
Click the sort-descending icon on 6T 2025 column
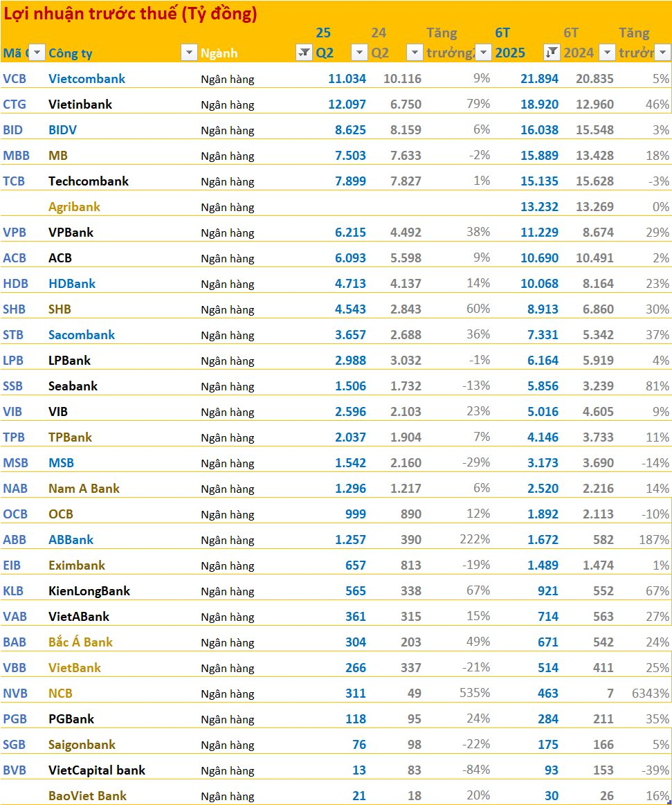coord(552,53)
